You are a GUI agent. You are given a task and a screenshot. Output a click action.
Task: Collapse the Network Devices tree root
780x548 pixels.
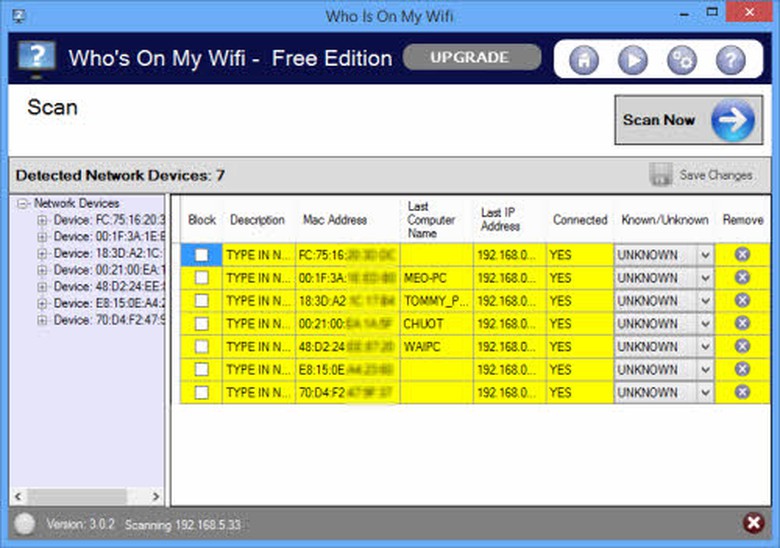pos(23,203)
